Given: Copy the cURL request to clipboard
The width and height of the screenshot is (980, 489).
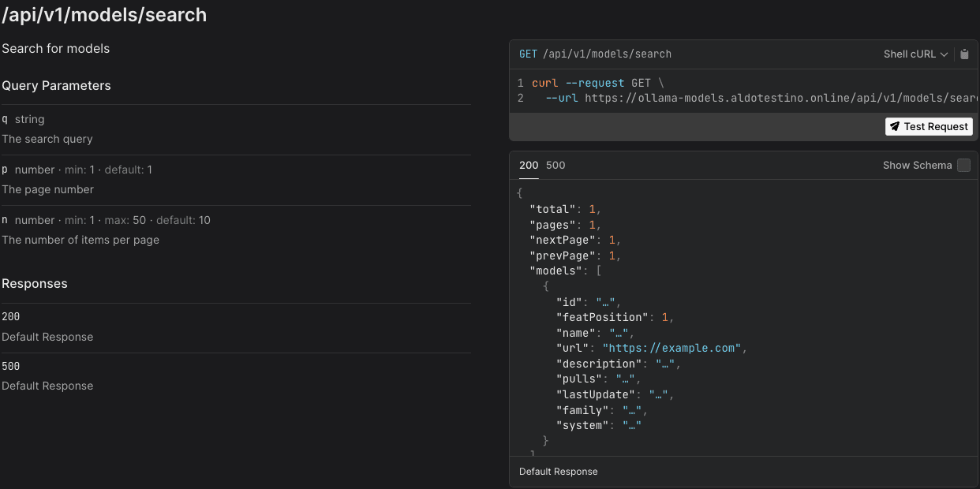Looking at the screenshot, I should point(964,54).
